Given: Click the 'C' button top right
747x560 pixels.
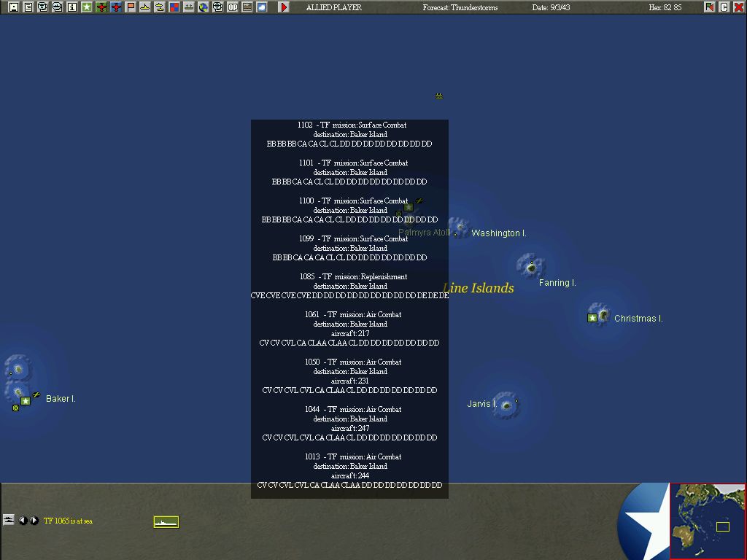Looking at the screenshot, I should 724,7.
